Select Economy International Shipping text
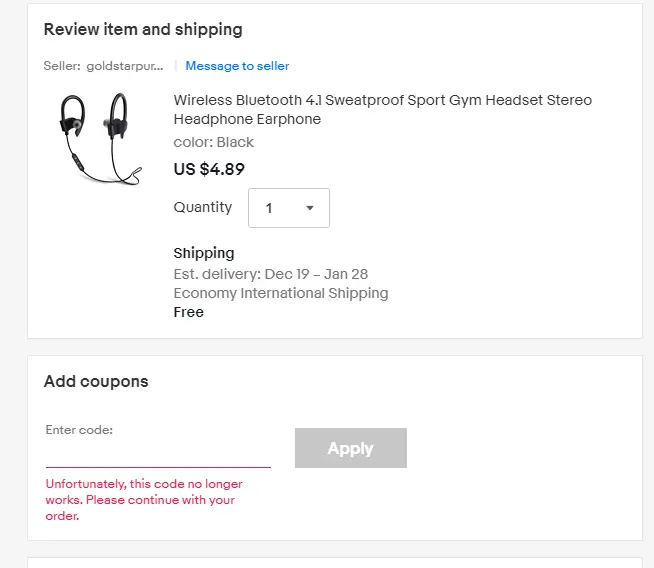This screenshot has height=568, width=654. [281, 293]
